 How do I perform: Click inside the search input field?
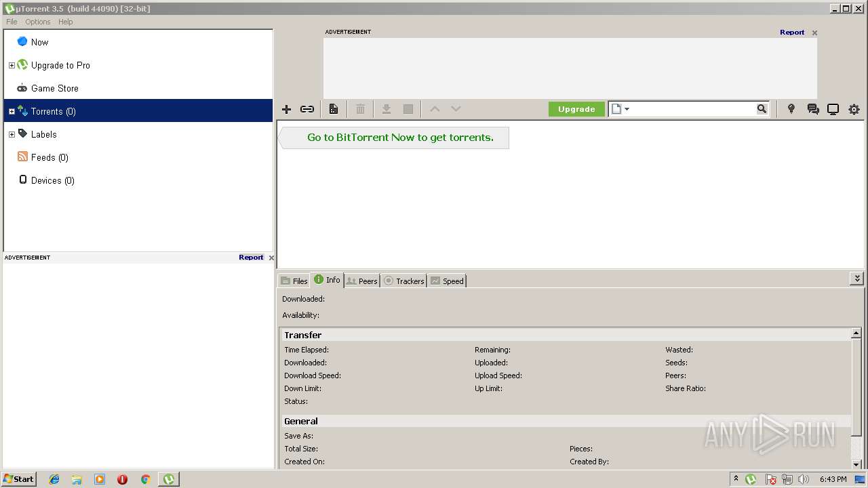coord(693,109)
